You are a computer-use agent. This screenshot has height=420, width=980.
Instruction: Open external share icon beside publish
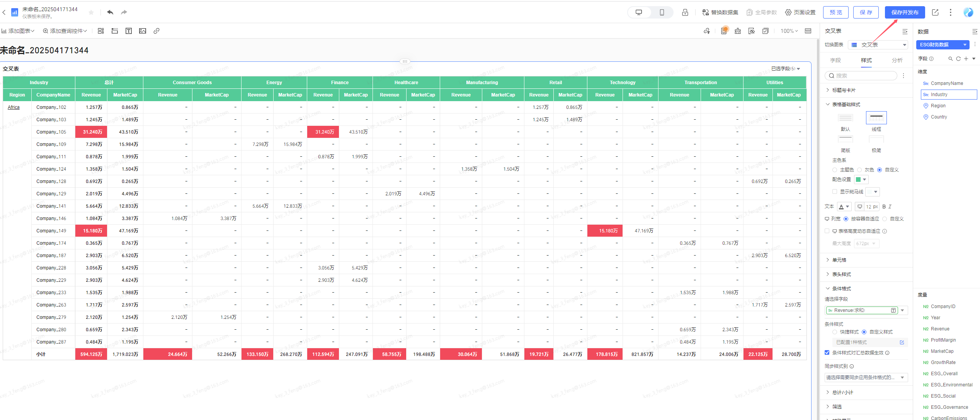pos(935,12)
